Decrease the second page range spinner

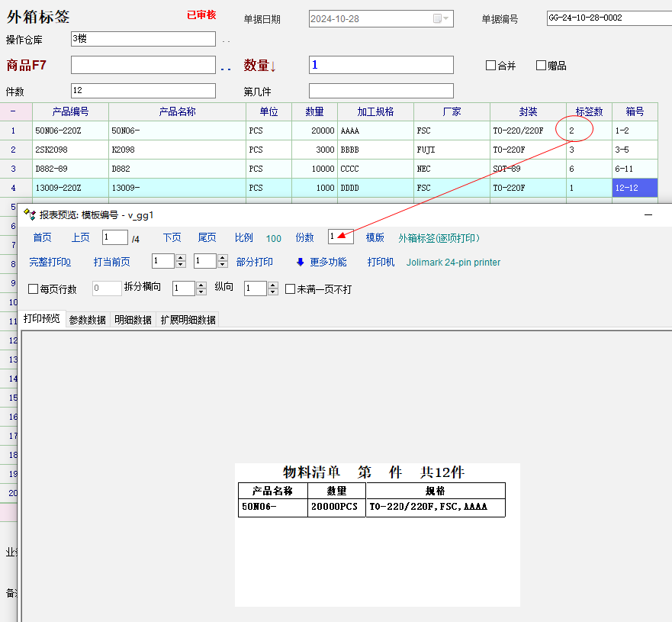click(223, 265)
